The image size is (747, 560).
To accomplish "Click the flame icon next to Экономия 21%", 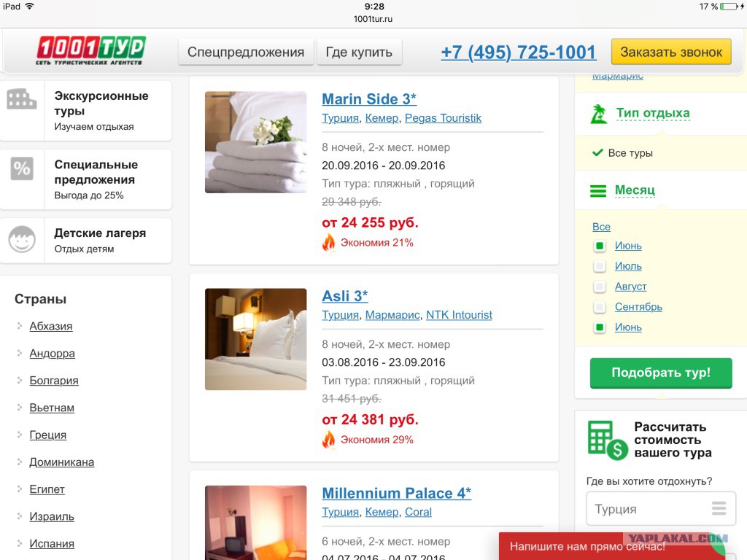I will click(x=329, y=242).
